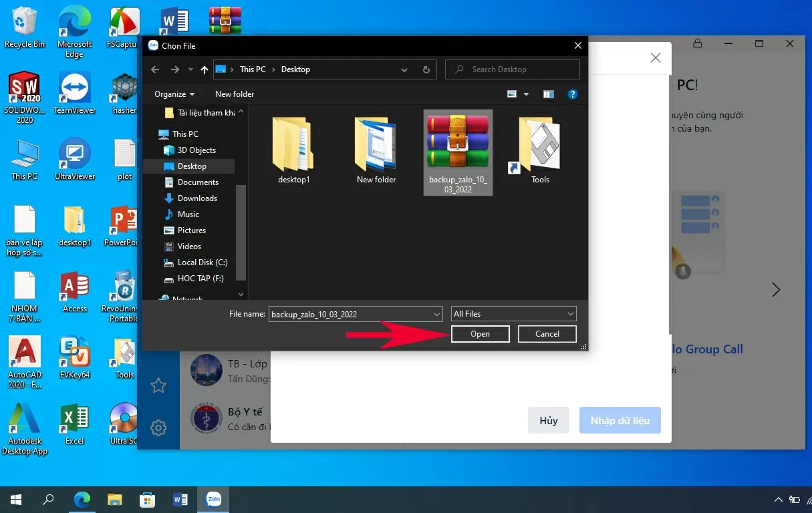Click the Open button
812x513 pixels.
pos(480,334)
